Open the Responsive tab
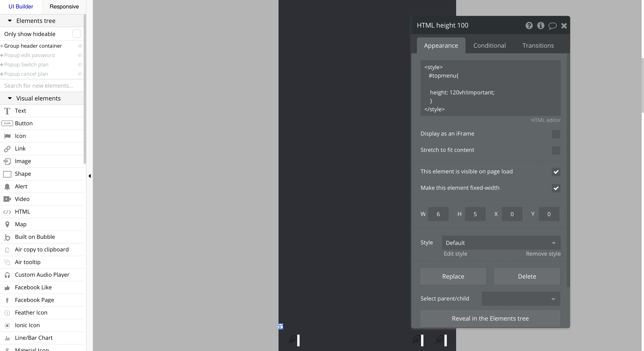The image size is (644, 351). coord(64,7)
